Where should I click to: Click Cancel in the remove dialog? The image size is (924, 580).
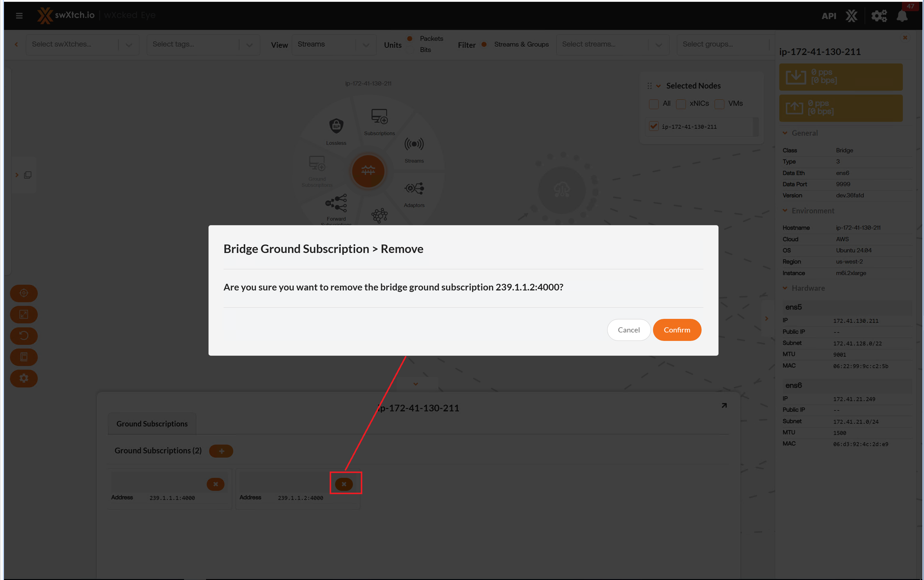628,330
